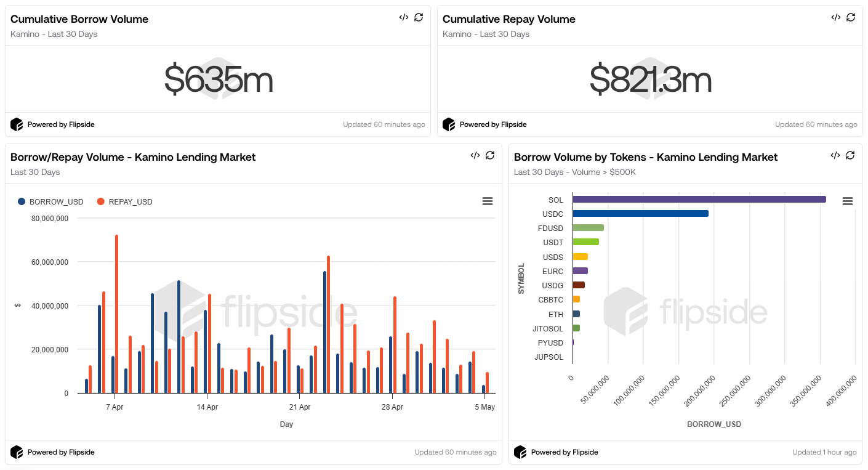This screenshot has height=470, width=868.
Task: Click Powered by Flipside under Tokens chart
Action: click(x=564, y=452)
